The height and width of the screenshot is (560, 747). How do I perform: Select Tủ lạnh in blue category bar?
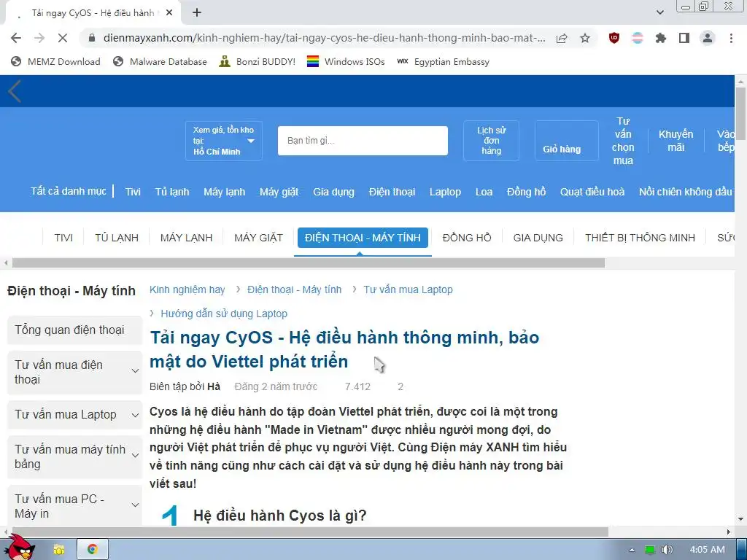tap(172, 192)
